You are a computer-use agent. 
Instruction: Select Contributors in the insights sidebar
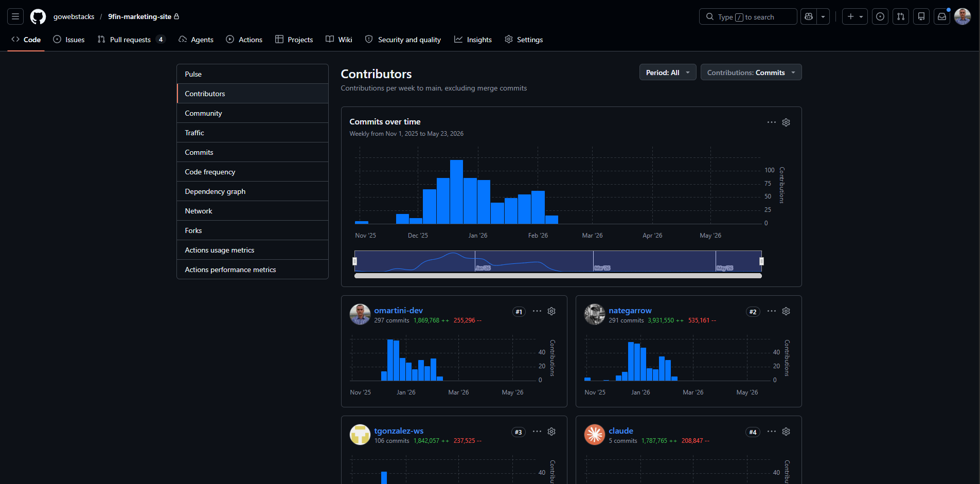[x=253, y=94]
